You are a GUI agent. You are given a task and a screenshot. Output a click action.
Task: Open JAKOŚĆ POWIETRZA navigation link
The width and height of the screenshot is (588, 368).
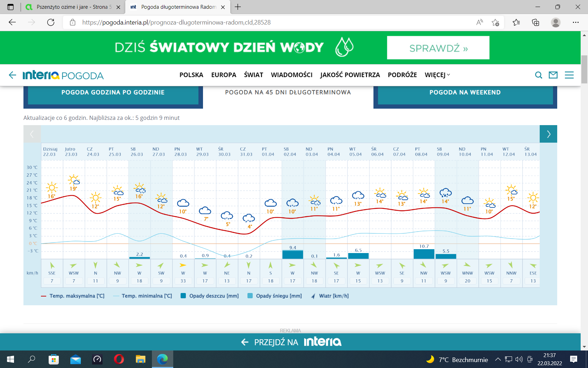click(350, 75)
